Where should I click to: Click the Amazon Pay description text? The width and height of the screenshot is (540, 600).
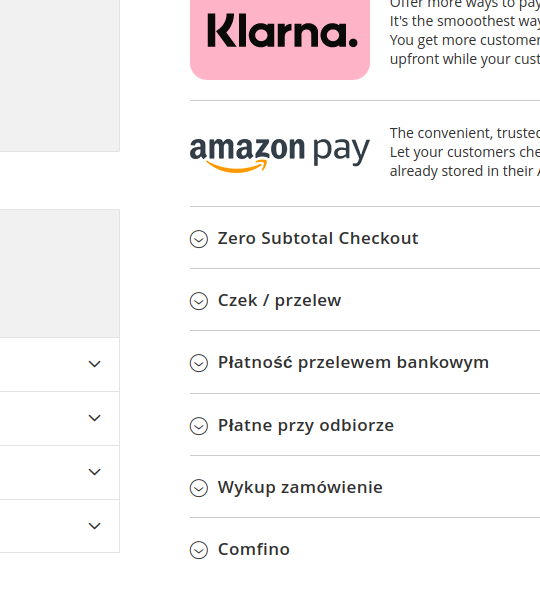[x=465, y=152]
